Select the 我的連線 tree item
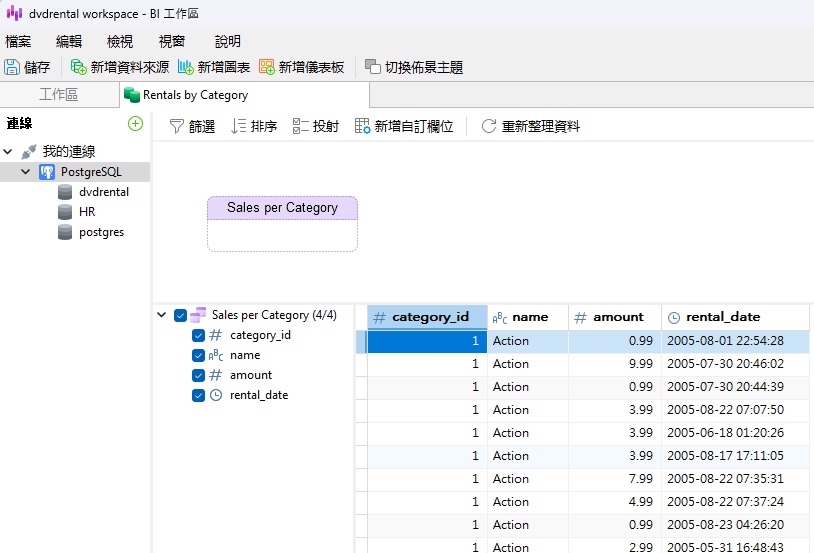Image resolution: width=814 pixels, height=553 pixels. point(69,152)
